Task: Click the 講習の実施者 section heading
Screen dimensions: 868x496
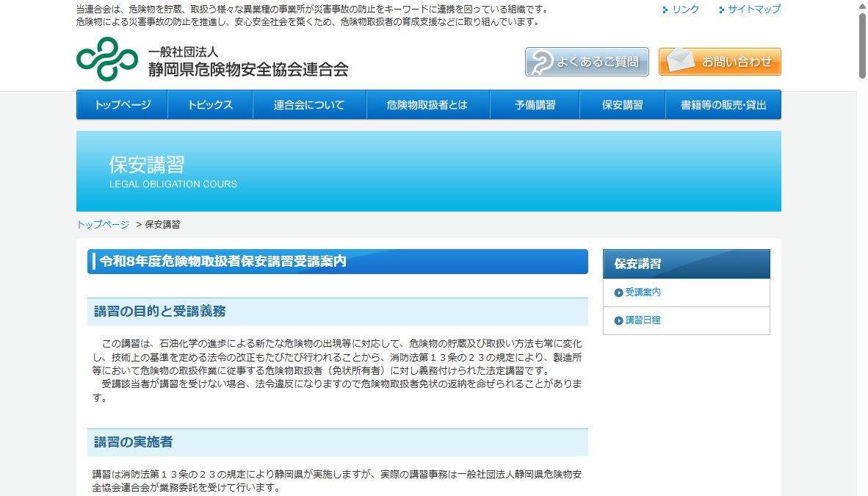Action: pyautogui.click(x=338, y=442)
